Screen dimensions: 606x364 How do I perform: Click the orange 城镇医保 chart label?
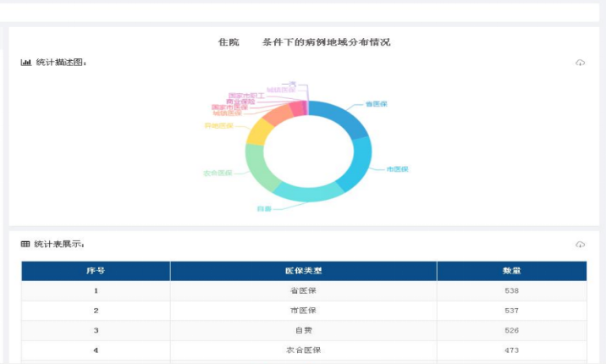[x=227, y=113]
